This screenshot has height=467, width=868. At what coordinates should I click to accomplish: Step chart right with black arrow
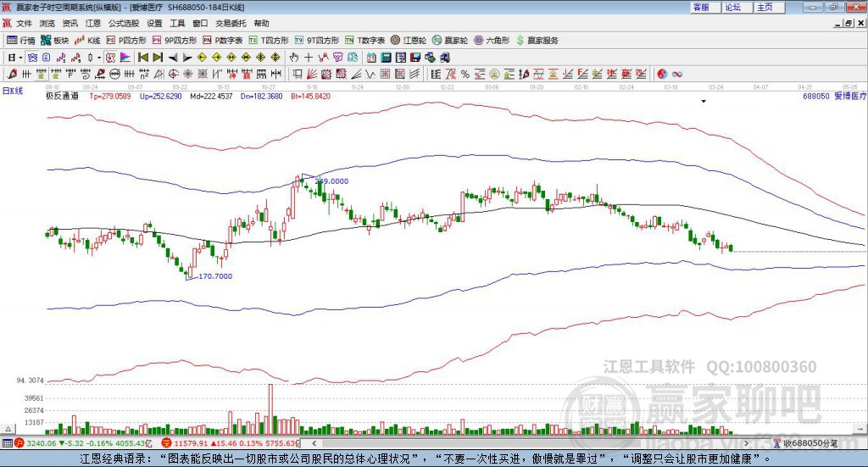click(x=187, y=58)
